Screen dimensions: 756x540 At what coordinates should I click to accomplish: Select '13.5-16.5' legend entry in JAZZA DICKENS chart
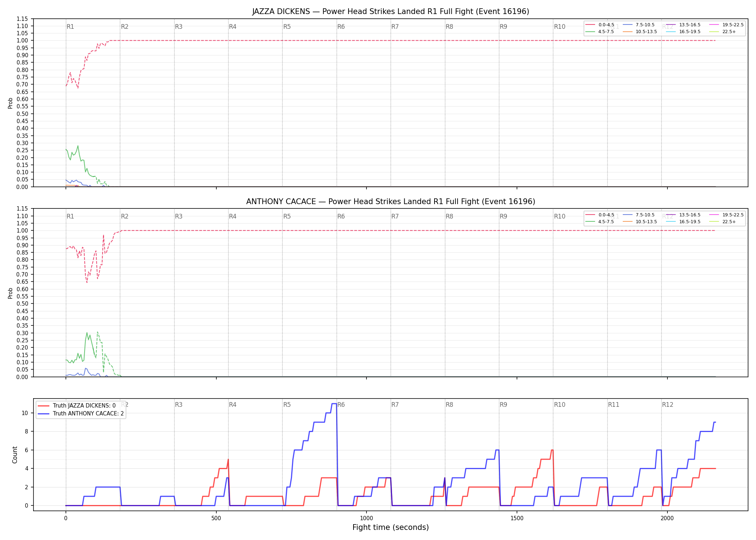pos(684,25)
